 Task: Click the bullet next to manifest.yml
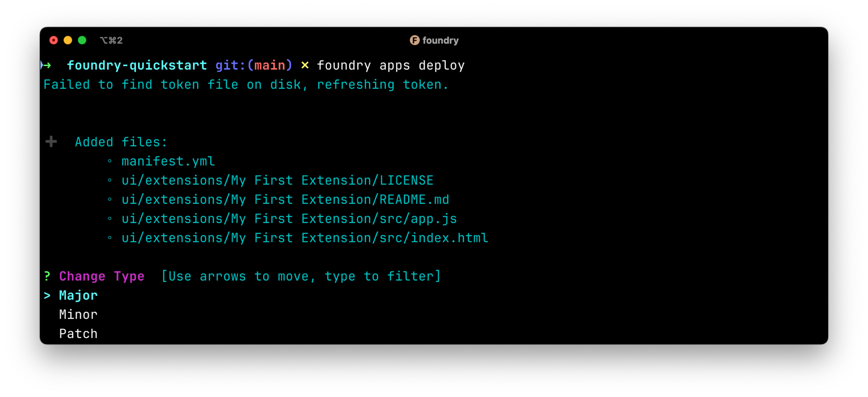[111, 161]
